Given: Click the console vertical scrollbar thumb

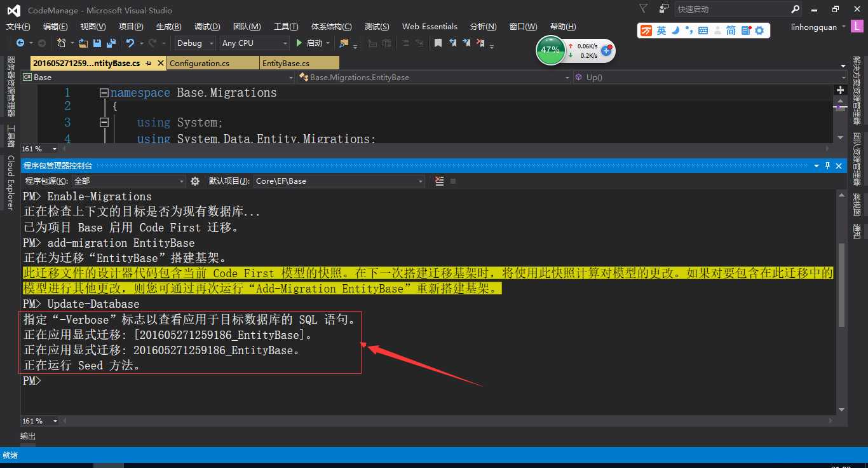Looking at the screenshot, I should click(842, 284).
